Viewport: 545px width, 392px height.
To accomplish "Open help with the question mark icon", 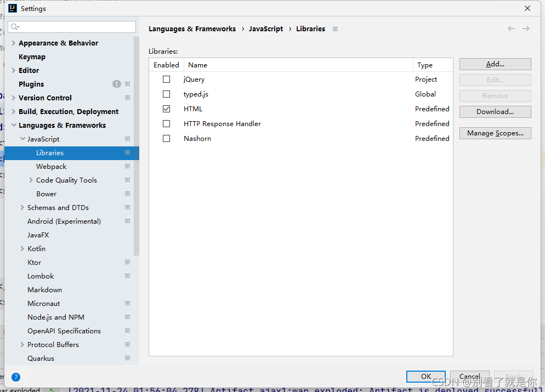I will 16,377.
